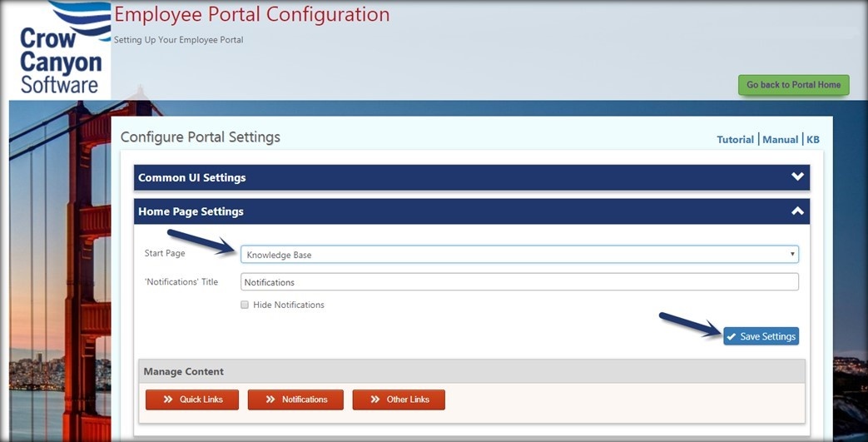Image resolution: width=868 pixels, height=442 pixels.
Task: Open the Start Page dropdown
Action: click(x=519, y=254)
